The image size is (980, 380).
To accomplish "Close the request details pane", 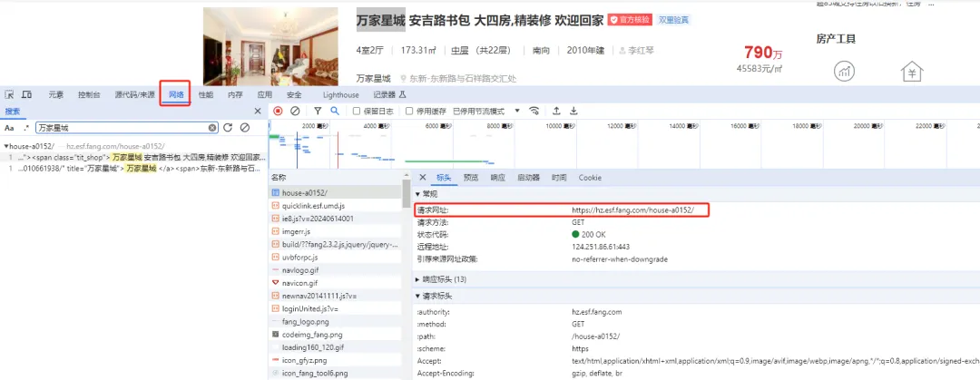I will [x=423, y=178].
